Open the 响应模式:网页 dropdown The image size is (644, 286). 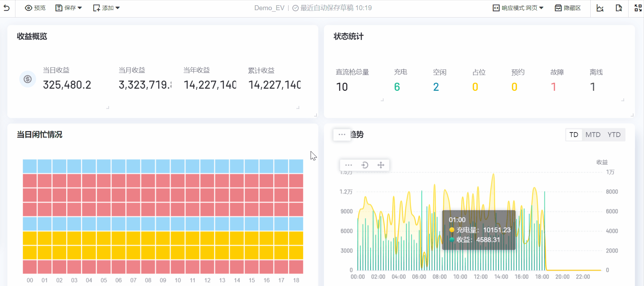(x=518, y=8)
